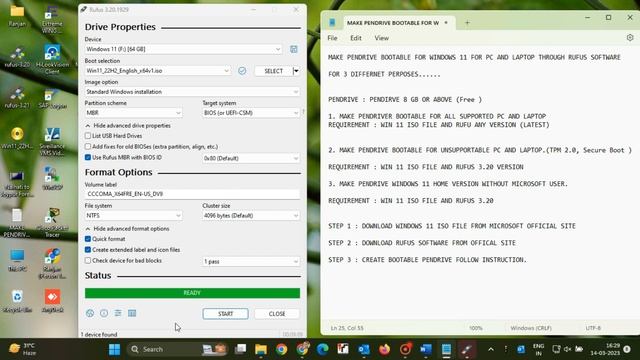The height and width of the screenshot is (360, 640).
Task: Open Notepad View menu
Action: tap(381, 38)
